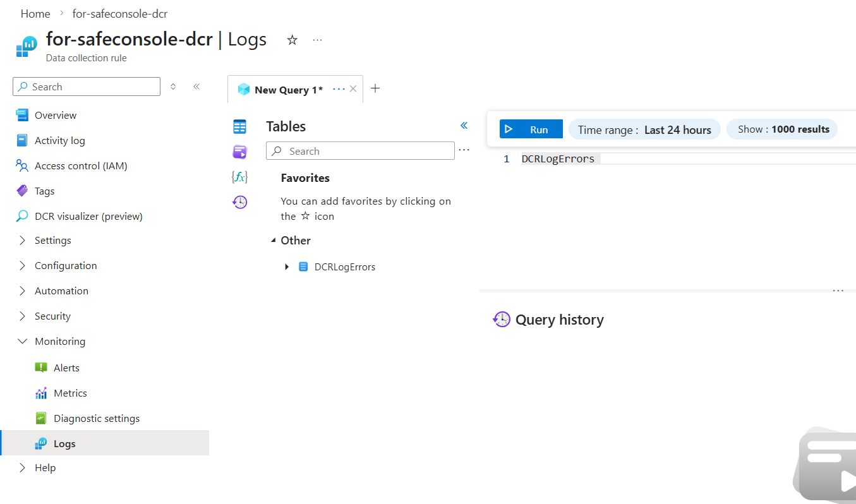
Task: Click the DCRLogErrors table icon
Action: 303,267
